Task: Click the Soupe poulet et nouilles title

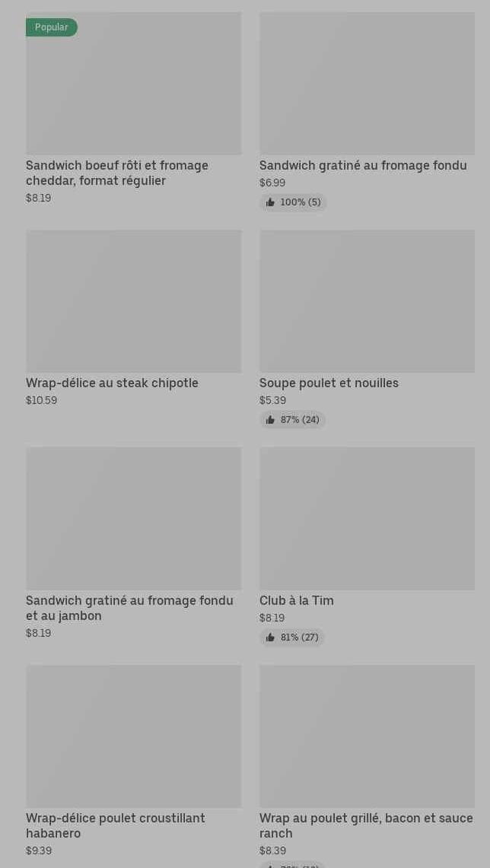Action: (329, 383)
